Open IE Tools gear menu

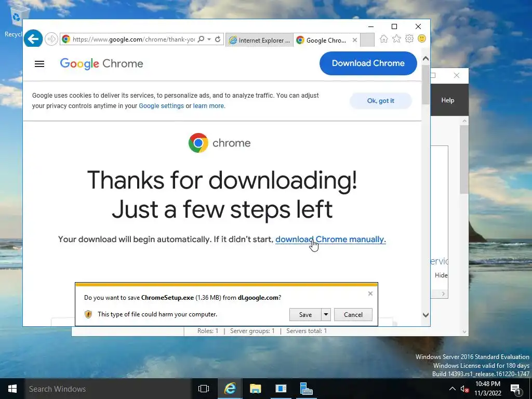tap(409, 38)
